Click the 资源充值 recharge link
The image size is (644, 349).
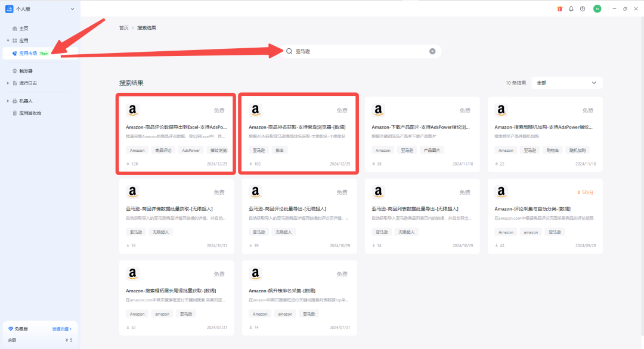(x=61, y=329)
